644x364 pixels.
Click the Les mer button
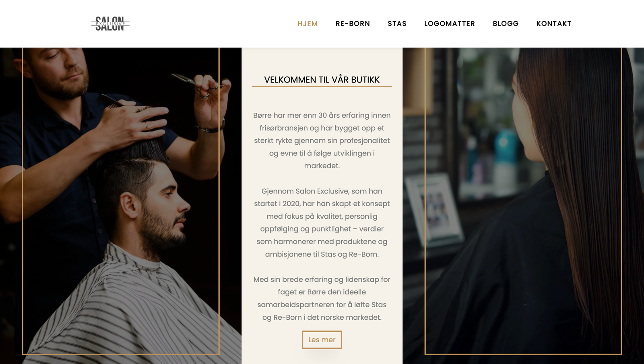[322, 340]
